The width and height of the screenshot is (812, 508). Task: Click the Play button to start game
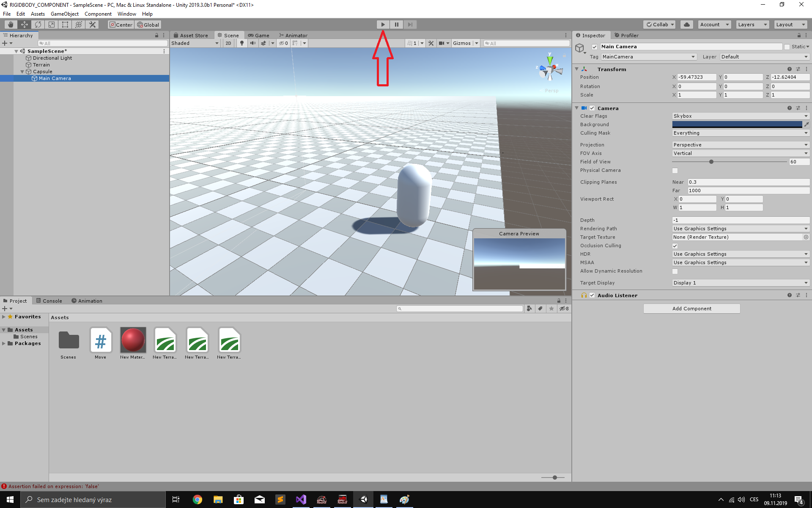point(383,25)
